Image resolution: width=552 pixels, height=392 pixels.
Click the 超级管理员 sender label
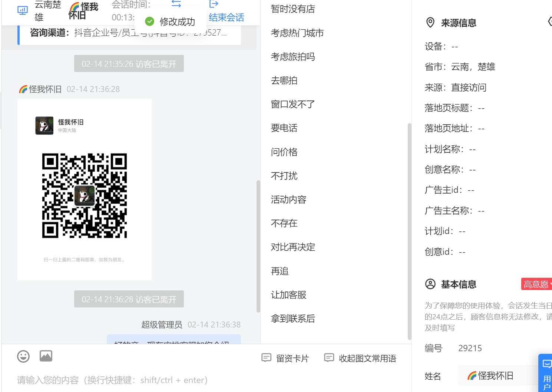pos(162,325)
